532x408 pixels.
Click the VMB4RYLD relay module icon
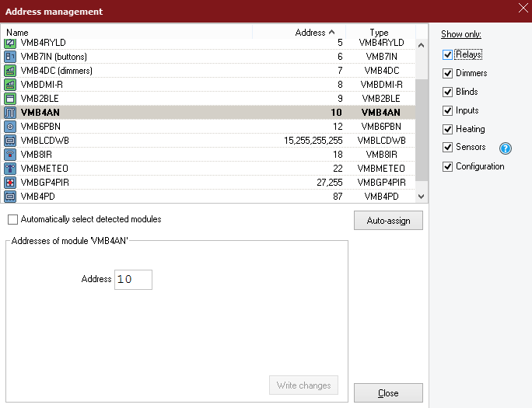pyautogui.click(x=11, y=43)
